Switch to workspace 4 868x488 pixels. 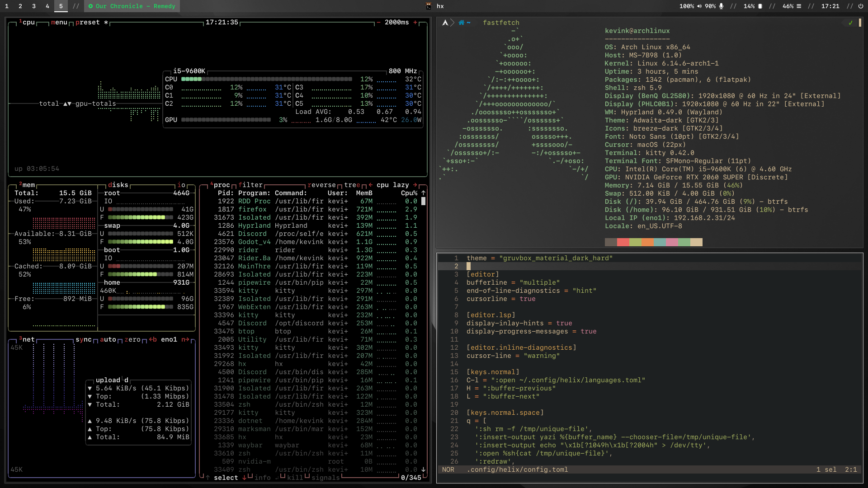[47, 6]
